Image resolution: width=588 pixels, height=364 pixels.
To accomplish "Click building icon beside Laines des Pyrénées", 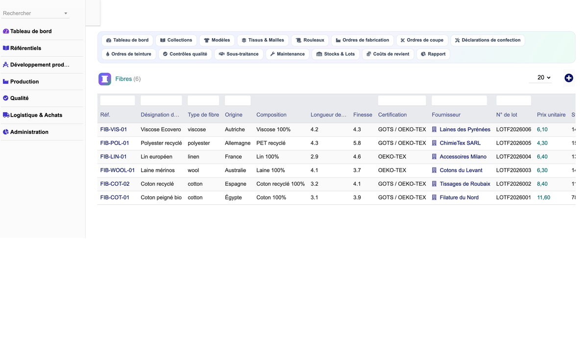I will 434,130.
